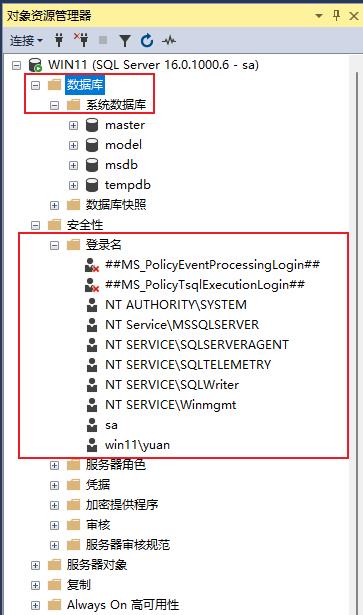Click the grayed Stop square icon

point(103,40)
